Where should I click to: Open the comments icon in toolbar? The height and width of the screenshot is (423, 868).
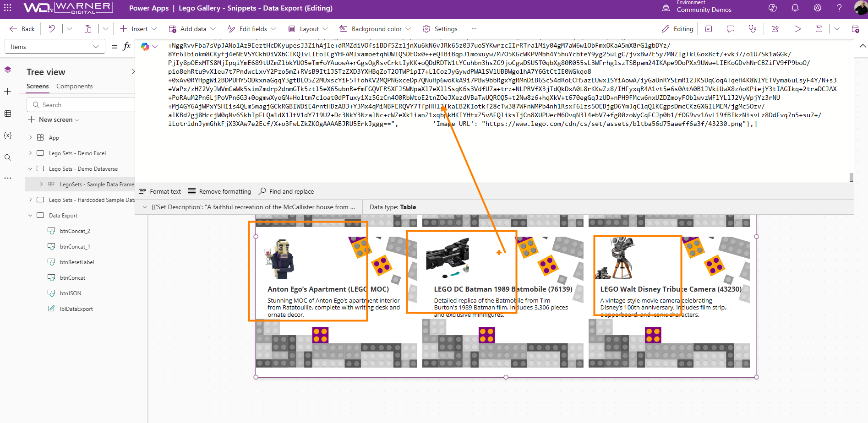pos(731,29)
